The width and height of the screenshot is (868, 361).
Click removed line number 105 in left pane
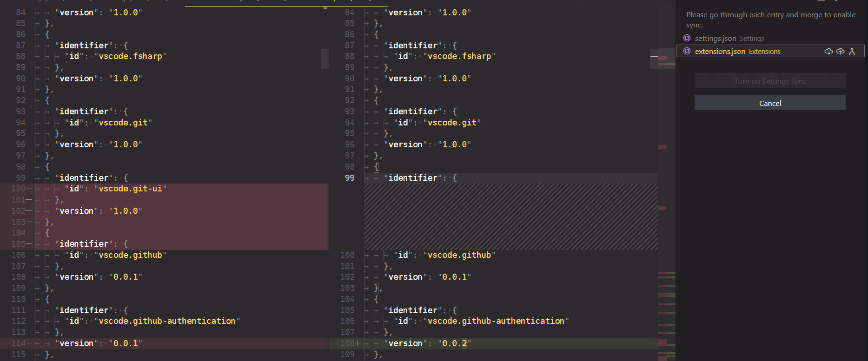coord(19,244)
